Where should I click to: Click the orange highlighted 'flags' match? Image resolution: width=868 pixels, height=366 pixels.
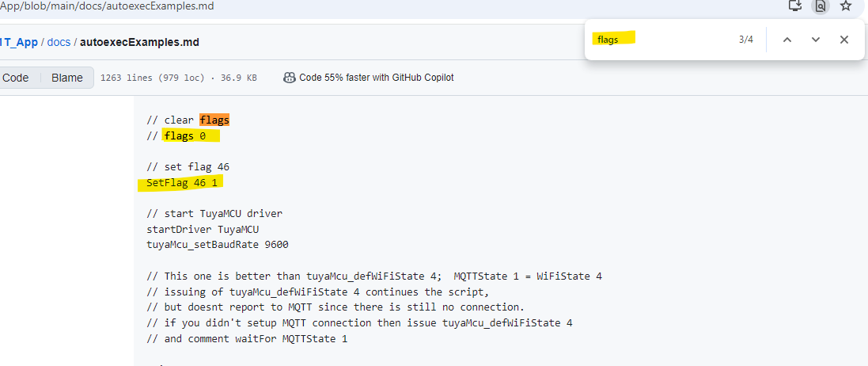(214, 120)
